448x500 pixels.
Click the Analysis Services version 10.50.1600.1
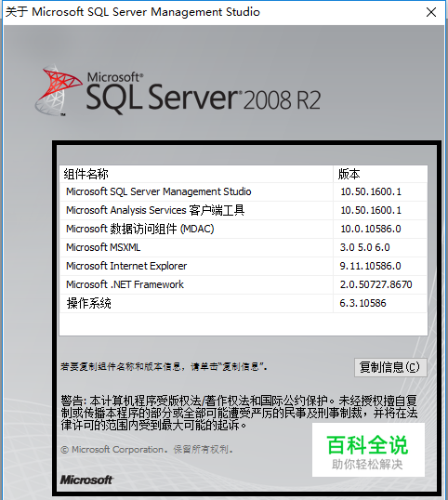click(371, 210)
